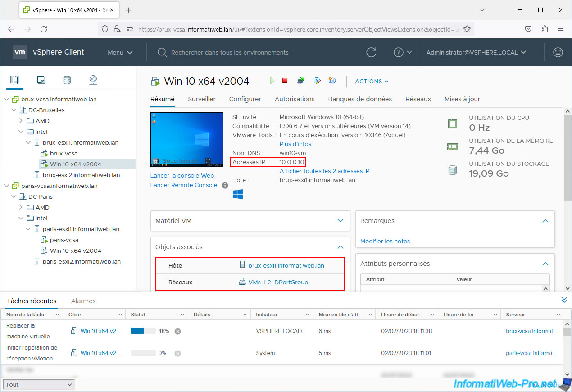
Task: Reload the page in the browser
Action: (x=44, y=29)
